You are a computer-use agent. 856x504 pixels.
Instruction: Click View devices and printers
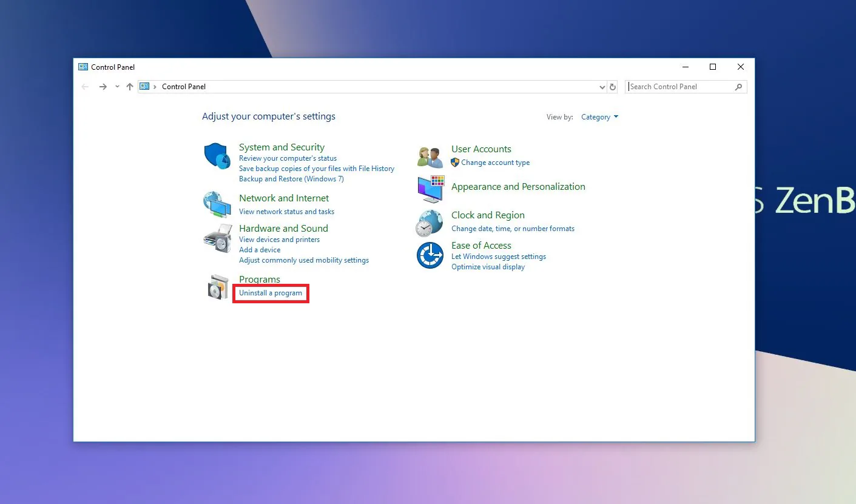(x=279, y=240)
